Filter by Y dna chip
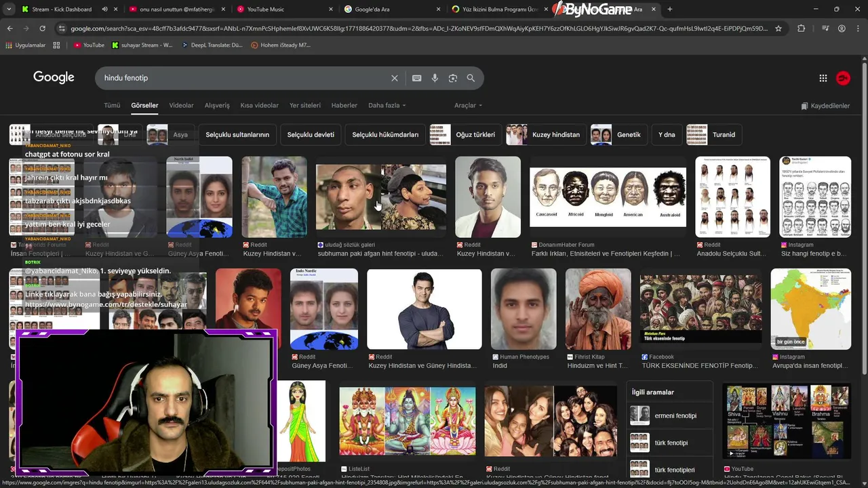Viewport: 868px width, 488px height. point(667,134)
